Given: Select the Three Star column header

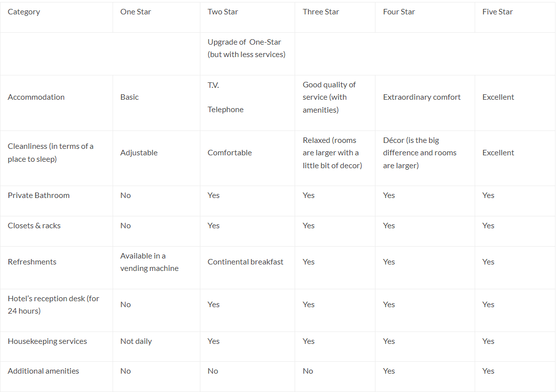Looking at the screenshot, I should pos(321,12).
